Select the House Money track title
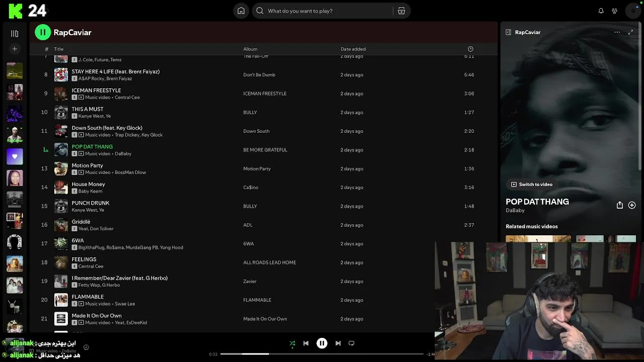Screen dimensions: 644x362 click(x=88, y=184)
